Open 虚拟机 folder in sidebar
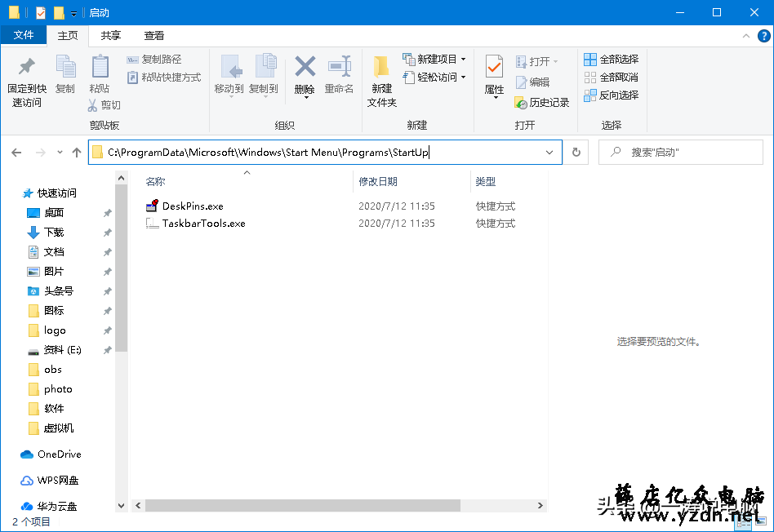Image resolution: width=774 pixels, height=532 pixels. [x=51, y=428]
